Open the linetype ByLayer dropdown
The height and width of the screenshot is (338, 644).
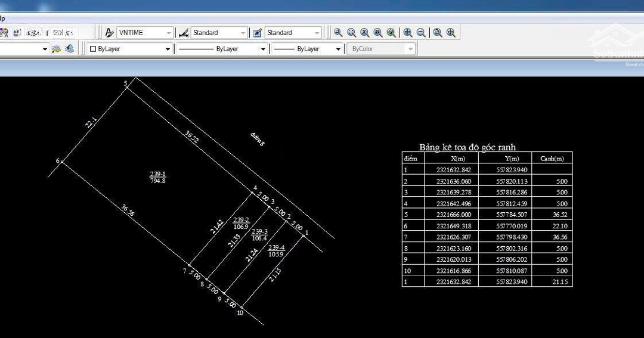(263, 49)
